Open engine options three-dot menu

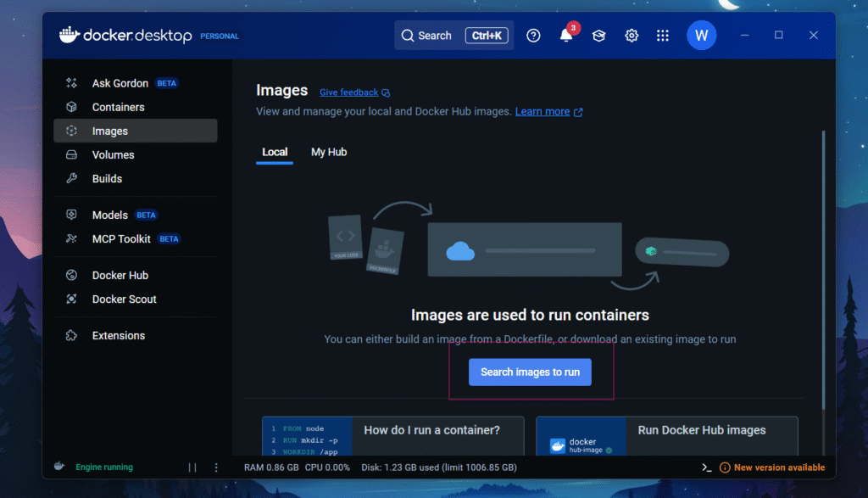click(216, 467)
